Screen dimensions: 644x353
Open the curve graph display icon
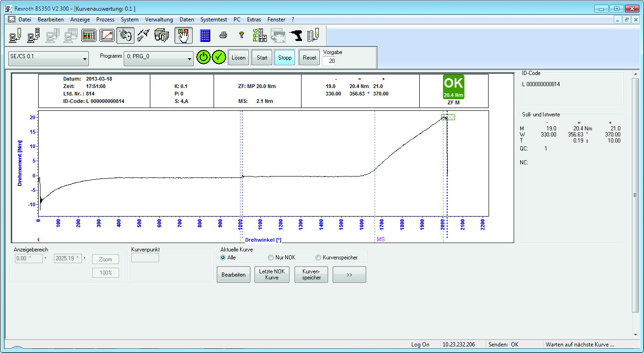(x=107, y=35)
